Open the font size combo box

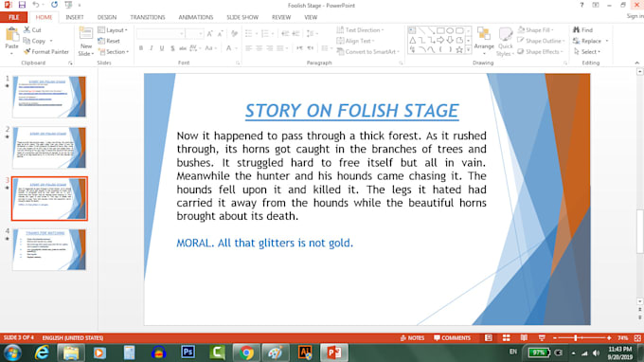(x=194, y=34)
